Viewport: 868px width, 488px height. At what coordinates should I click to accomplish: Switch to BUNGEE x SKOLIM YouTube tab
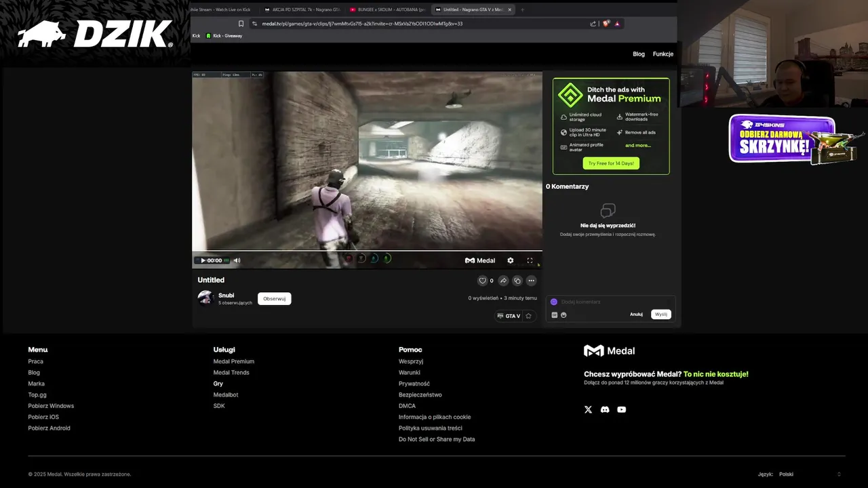pos(387,9)
